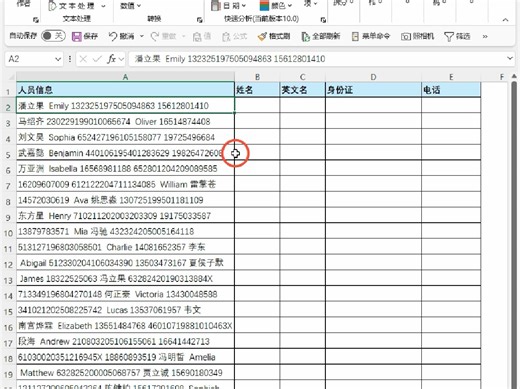Select the cell containing Elizabeth

pyautogui.click(x=125, y=326)
